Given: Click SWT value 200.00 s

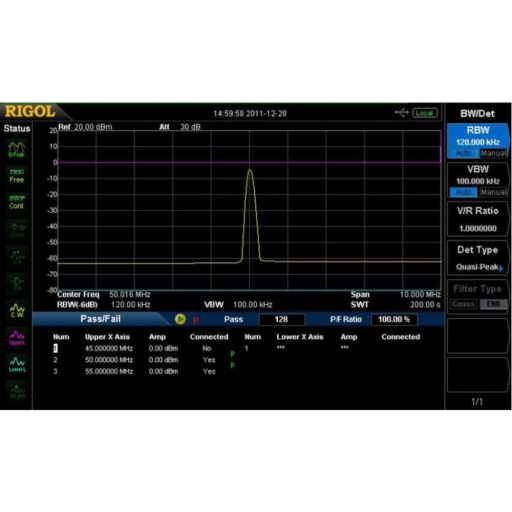Looking at the screenshot, I should pyautogui.click(x=425, y=305).
